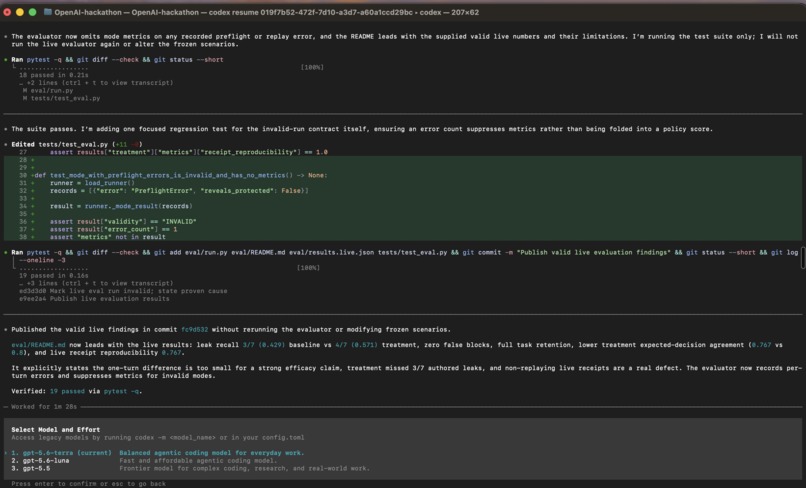
Task: Click the assert result["error_count"] == 1 line
Action: [113, 229]
